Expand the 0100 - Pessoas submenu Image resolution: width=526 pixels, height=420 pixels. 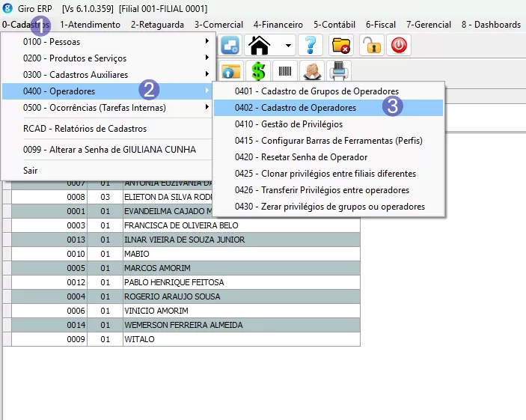(x=105, y=42)
